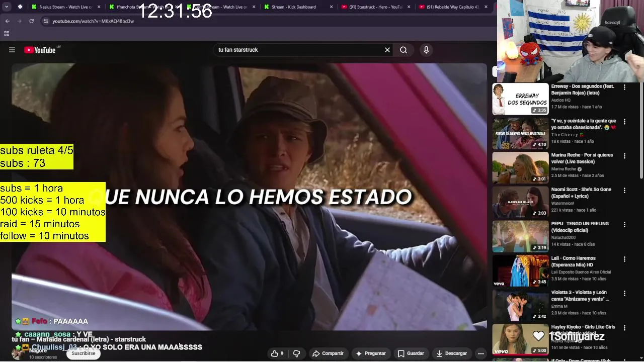Open options menu for 'Lali - Como Haremos'
The height and width of the screenshot is (362, 644).
coord(624,259)
